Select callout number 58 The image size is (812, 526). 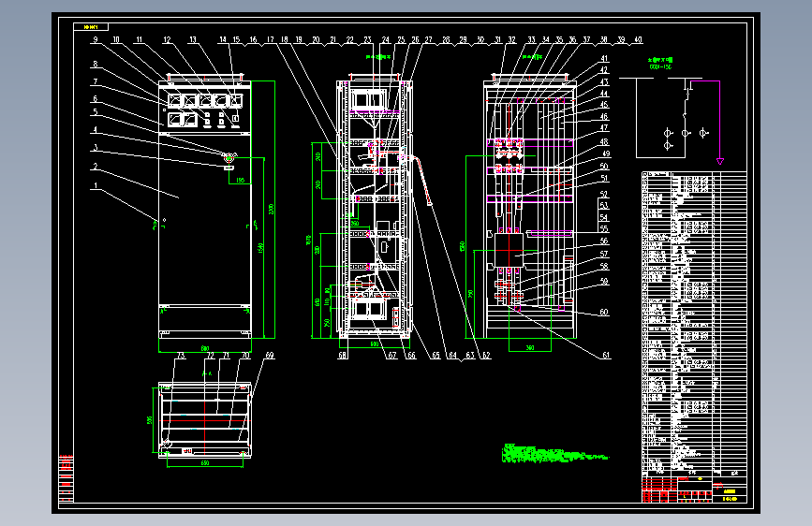click(604, 266)
